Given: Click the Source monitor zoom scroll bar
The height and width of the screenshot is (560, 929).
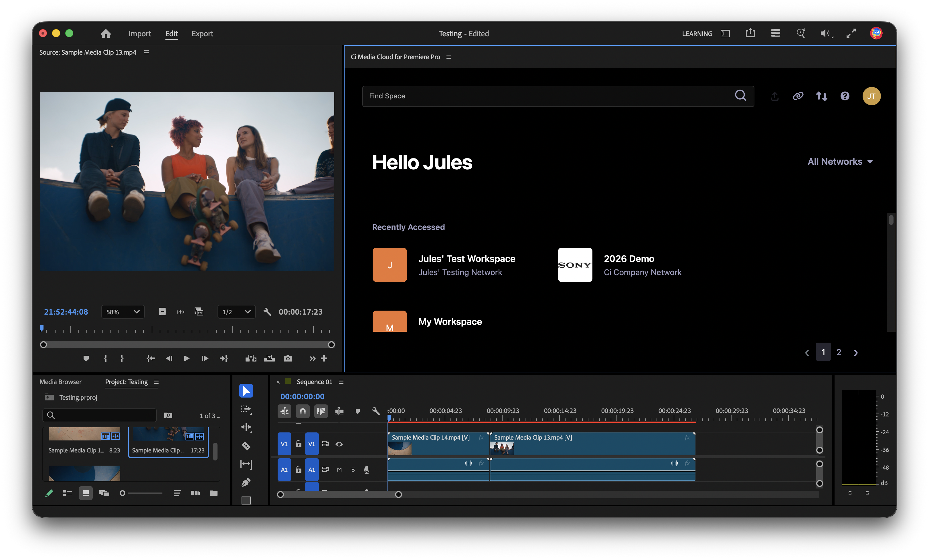Looking at the screenshot, I should point(187,345).
